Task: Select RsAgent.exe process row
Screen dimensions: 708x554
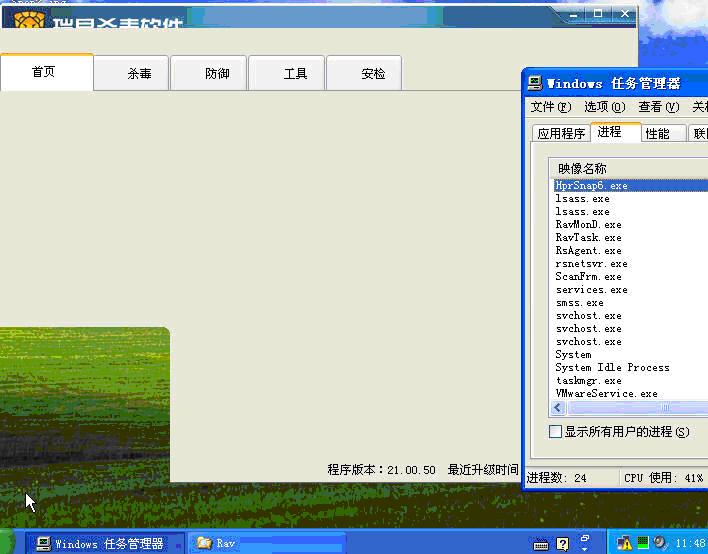Action: coord(631,251)
